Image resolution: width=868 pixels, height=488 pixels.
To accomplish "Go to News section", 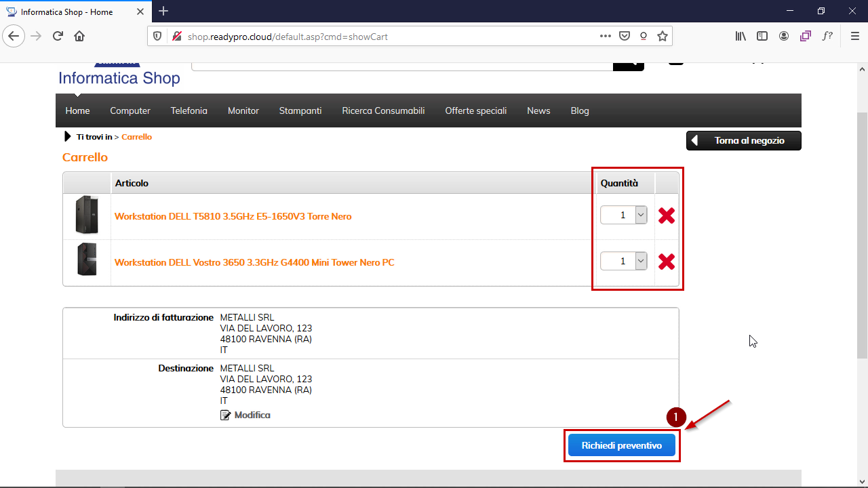I will click(538, 110).
